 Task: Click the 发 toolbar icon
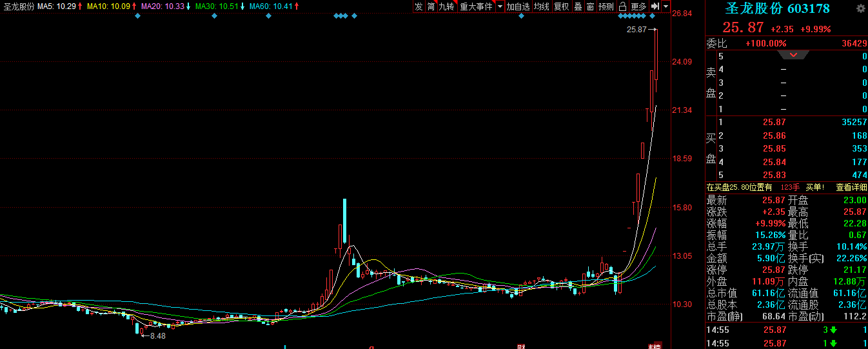pos(419,6)
